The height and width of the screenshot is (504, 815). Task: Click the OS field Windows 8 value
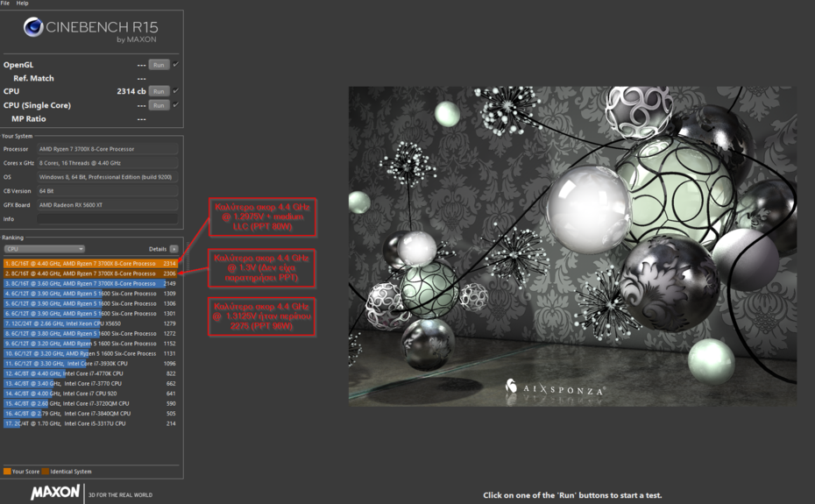(x=108, y=177)
